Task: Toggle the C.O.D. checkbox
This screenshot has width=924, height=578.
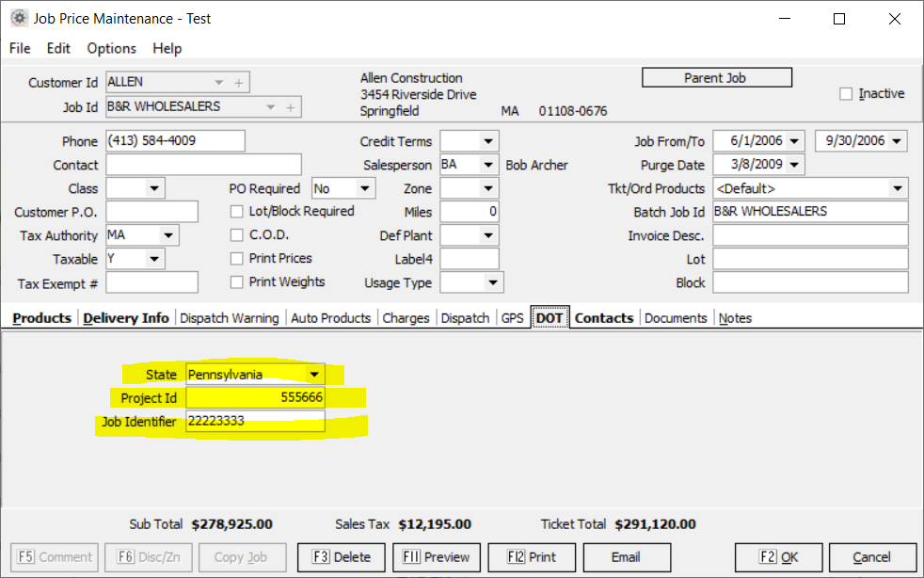Action: (x=237, y=235)
